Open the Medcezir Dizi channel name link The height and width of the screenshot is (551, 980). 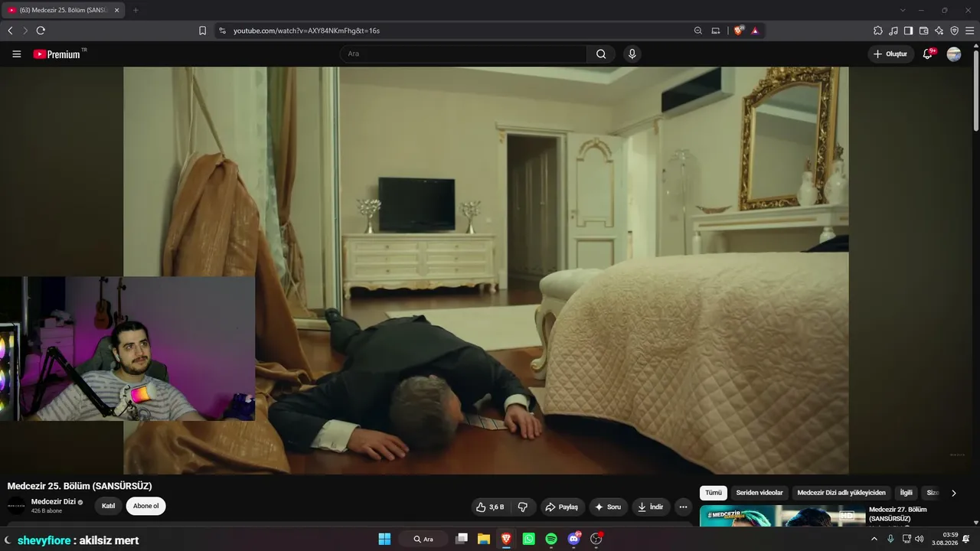coord(53,502)
